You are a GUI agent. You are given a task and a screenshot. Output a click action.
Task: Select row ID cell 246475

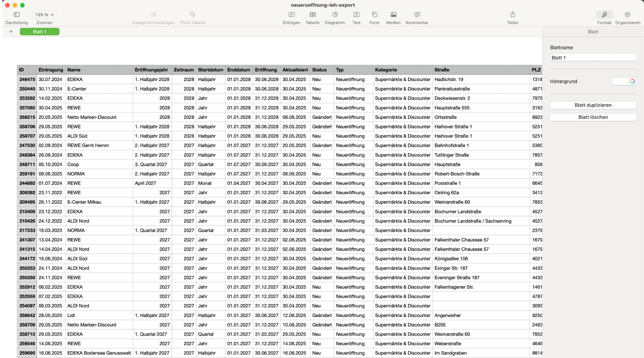(x=27, y=80)
